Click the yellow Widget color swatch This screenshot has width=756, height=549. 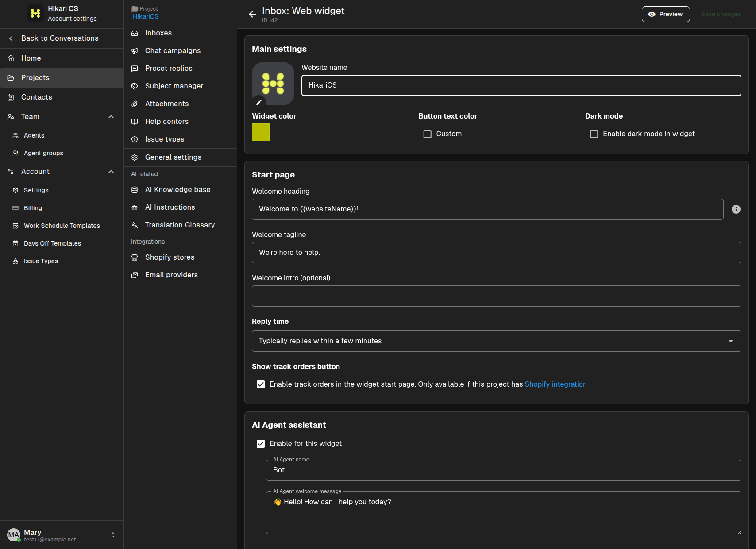pyautogui.click(x=261, y=132)
